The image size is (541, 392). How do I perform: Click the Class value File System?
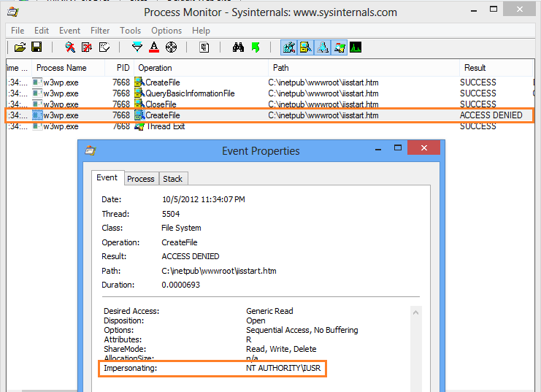pyautogui.click(x=181, y=228)
